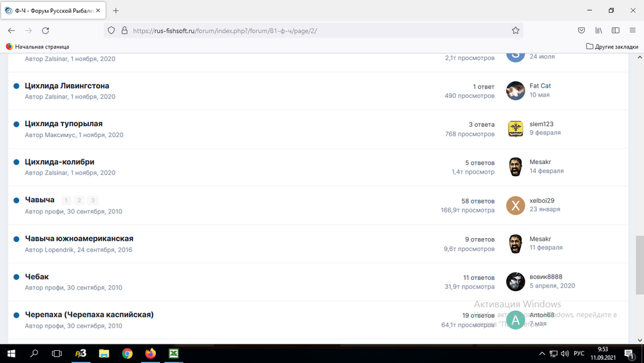Image resolution: width=644 pixels, height=363 pixels.
Task: Open the Library icon in toolbar
Action: click(x=598, y=30)
